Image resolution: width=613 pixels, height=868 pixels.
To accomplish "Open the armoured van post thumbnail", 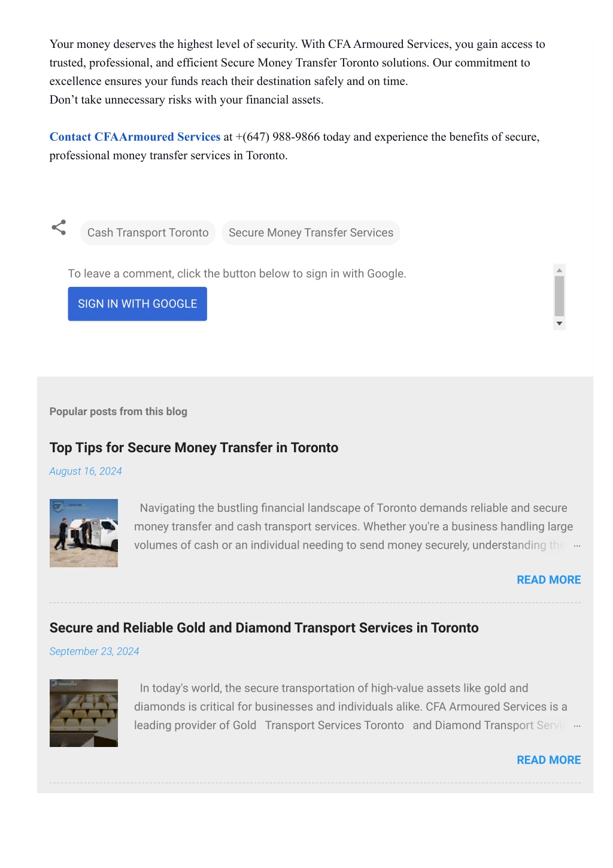I will click(x=84, y=533).
